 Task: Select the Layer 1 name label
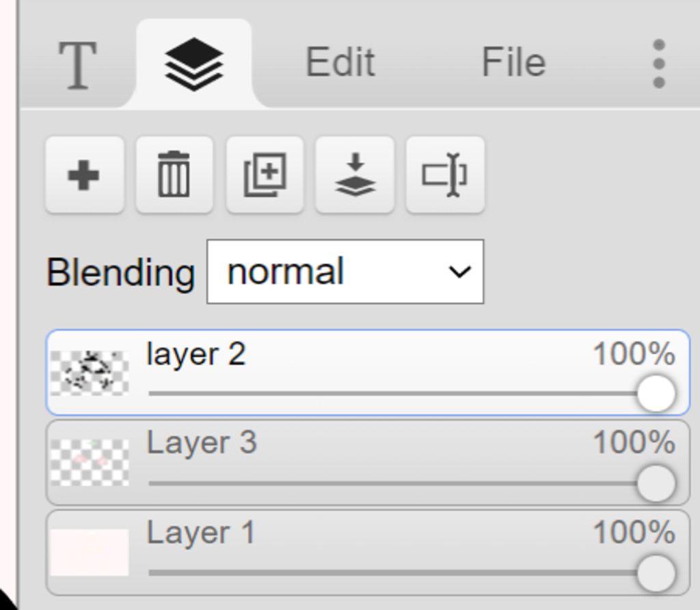tap(200, 533)
